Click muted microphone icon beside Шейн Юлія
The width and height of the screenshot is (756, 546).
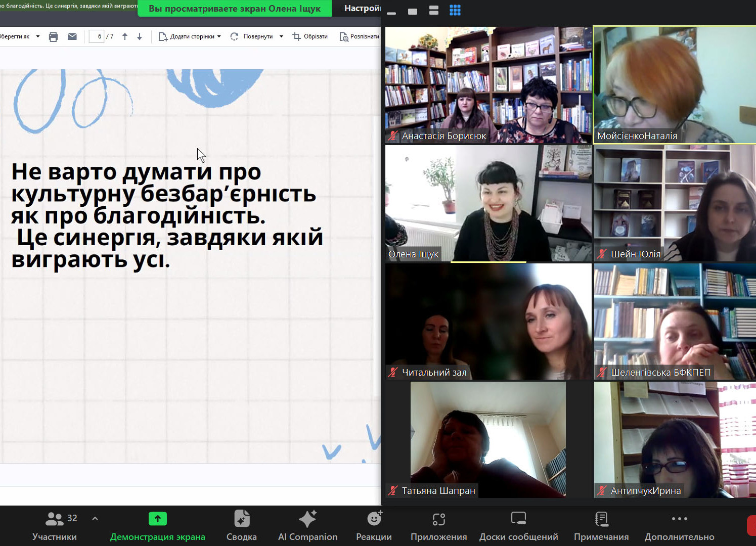coord(602,254)
